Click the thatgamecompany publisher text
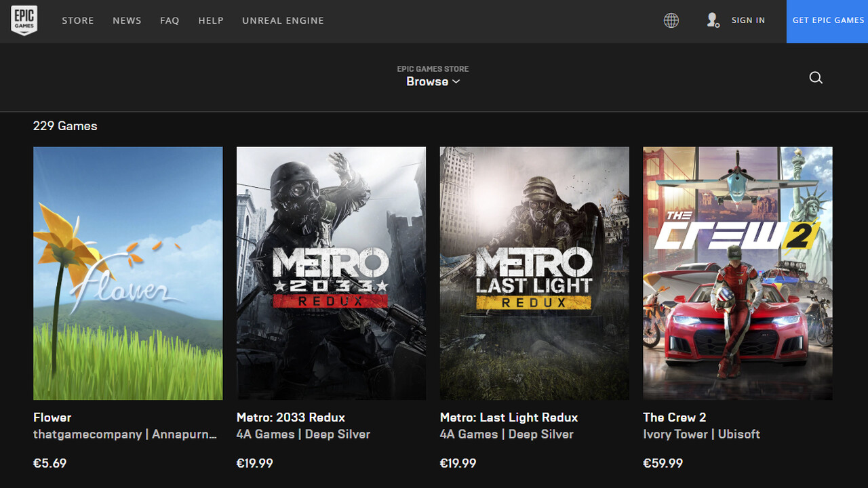The image size is (868, 488). 125,434
